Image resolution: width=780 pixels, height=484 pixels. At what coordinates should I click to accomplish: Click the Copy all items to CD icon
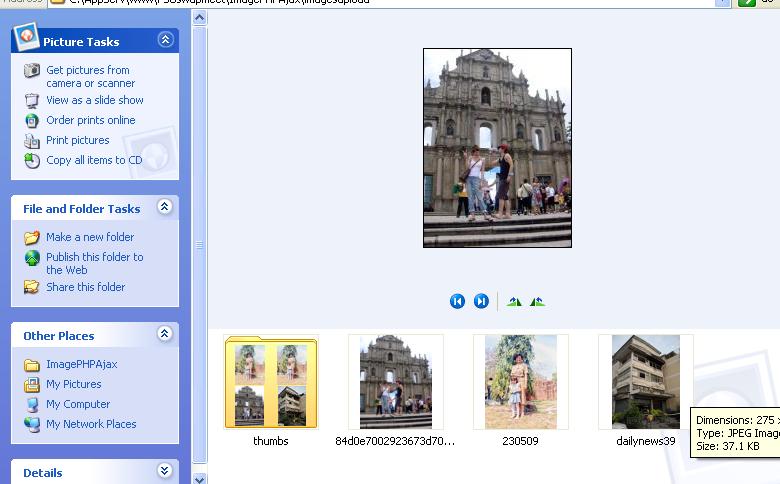[32, 161]
